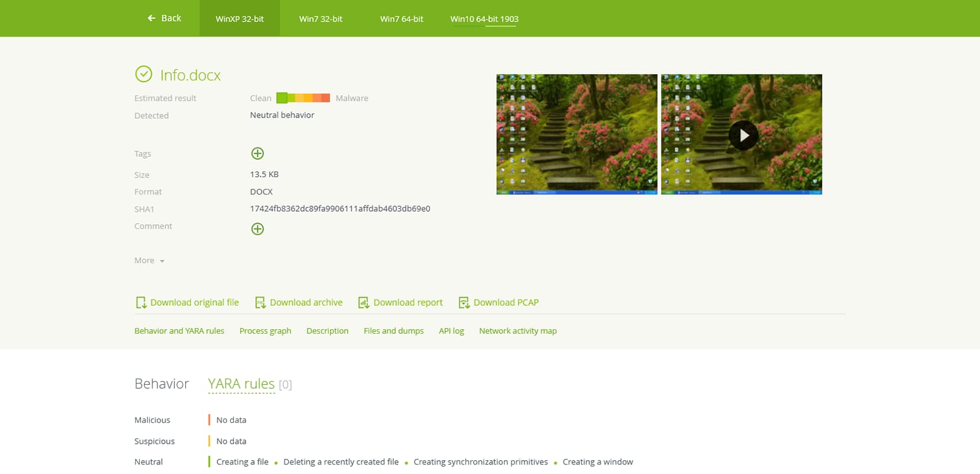Click the Download original file icon
The height and width of the screenshot is (474, 980).
pyautogui.click(x=141, y=303)
